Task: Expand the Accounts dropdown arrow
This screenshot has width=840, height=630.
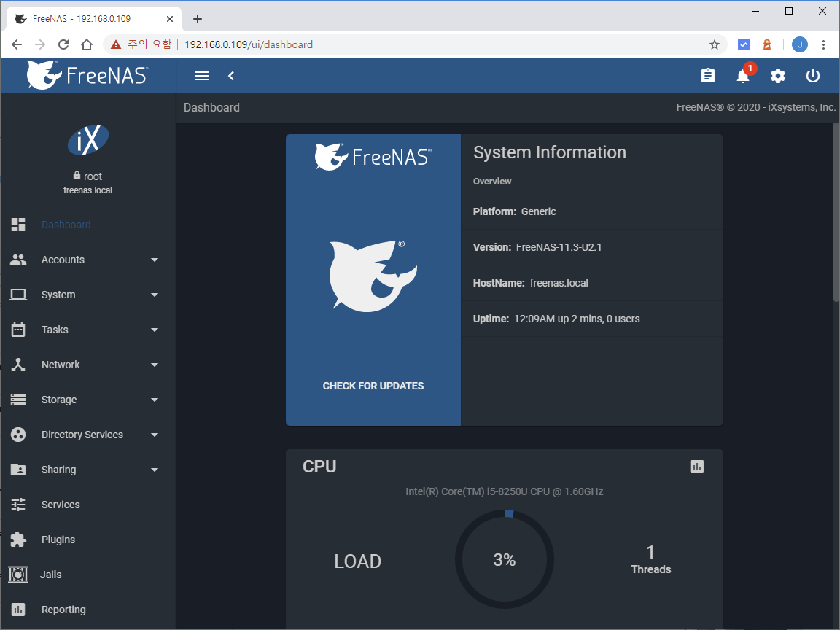Action: click(x=155, y=260)
